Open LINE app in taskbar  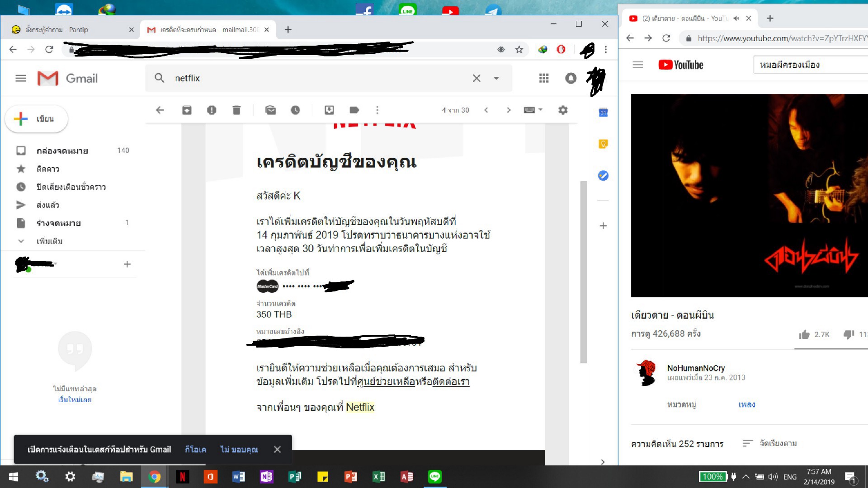pyautogui.click(x=435, y=477)
